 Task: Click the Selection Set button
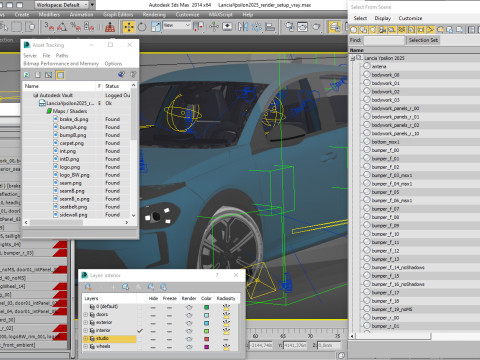(x=423, y=40)
